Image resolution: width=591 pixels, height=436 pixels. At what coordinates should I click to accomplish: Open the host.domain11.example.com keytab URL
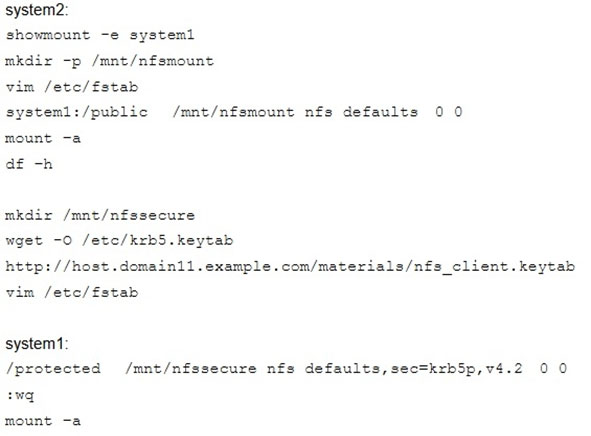point(290,266)
